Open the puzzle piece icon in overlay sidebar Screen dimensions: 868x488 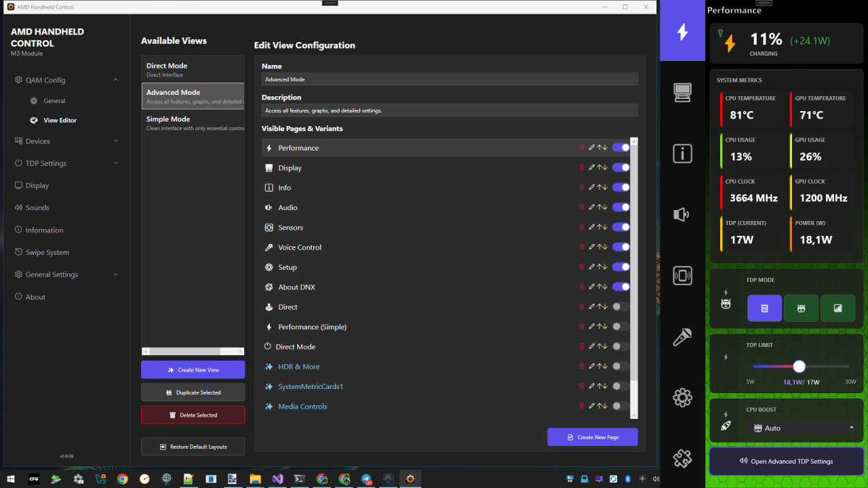click(x=682, y=458)
